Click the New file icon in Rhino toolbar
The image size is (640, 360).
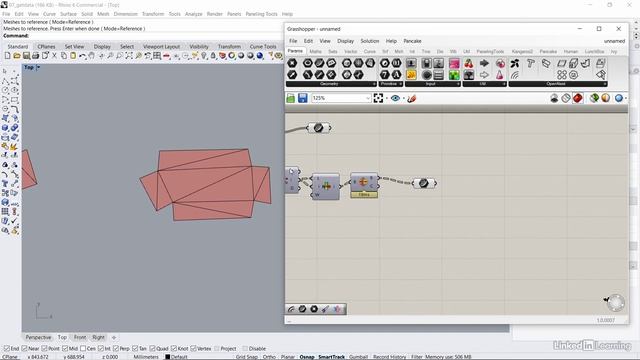tap(7, 56)
